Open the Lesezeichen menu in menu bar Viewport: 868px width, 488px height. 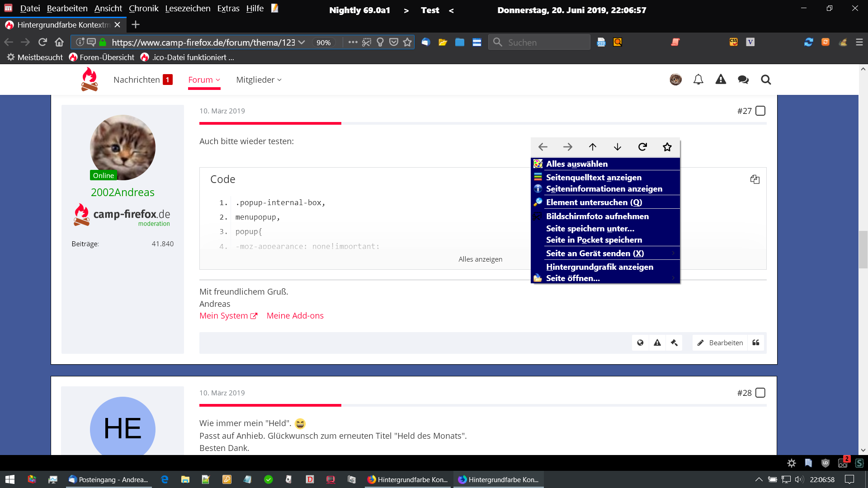(x=188, y=8)
